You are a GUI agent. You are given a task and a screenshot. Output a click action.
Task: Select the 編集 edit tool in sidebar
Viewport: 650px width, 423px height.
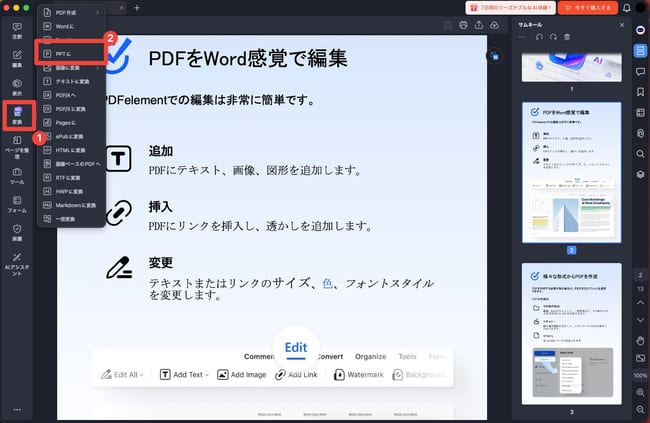[x=17, y=59]
